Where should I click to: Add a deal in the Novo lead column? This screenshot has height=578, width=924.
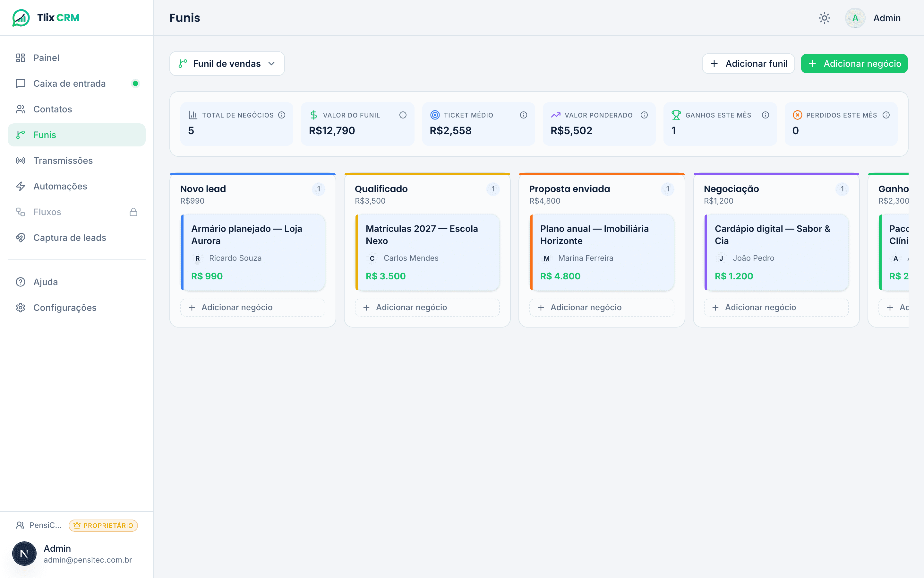[x=253, y=307]
